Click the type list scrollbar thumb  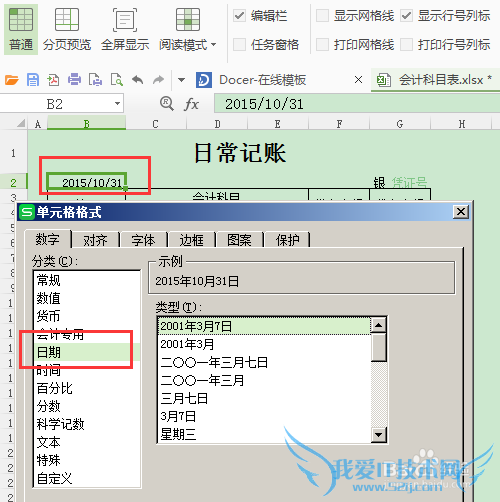[x=379, y=347]
